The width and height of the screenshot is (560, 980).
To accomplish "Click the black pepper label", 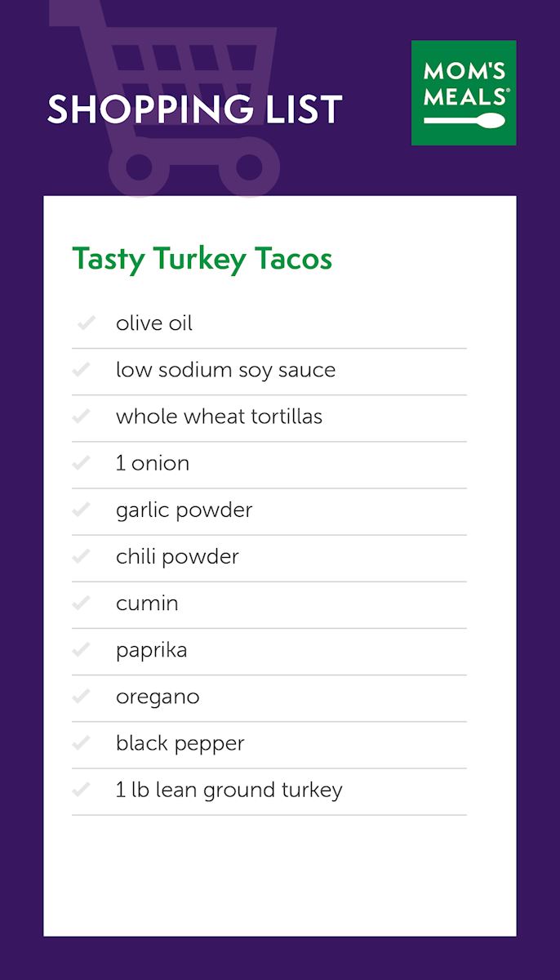I will [x=180, y=744].
